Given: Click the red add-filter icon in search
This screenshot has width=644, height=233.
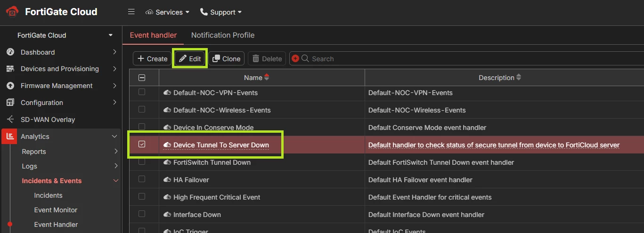Looking at the screenshot, I should pyautogui.click(x=295, y=58).
